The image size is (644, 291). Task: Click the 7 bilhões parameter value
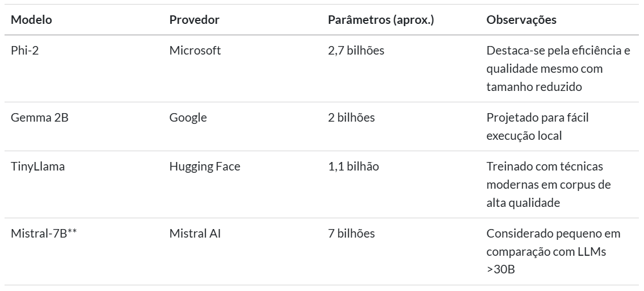(x=351, y=234)
